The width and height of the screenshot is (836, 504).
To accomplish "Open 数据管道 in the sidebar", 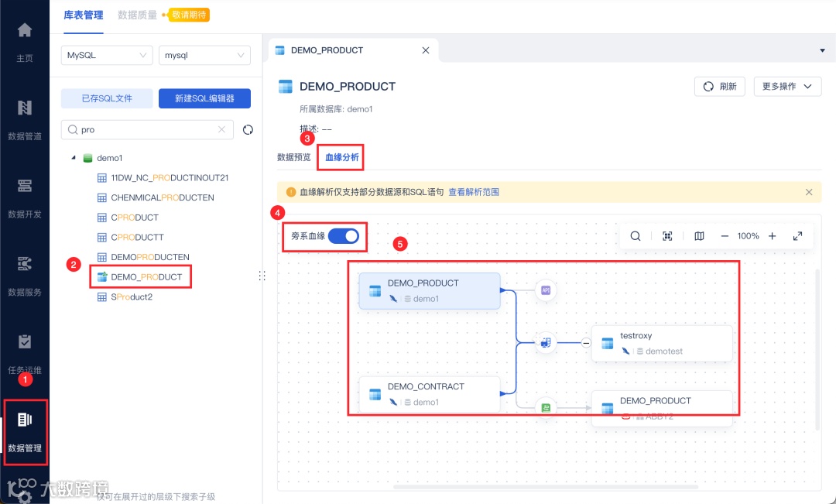I will click(x=25, y=119).
